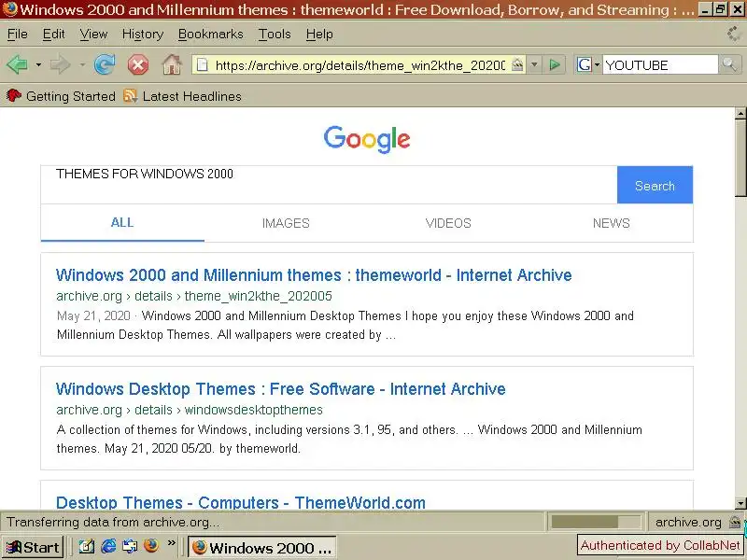Open Desktop Themes ThemeWorld.com result

[x=241, y=502]
